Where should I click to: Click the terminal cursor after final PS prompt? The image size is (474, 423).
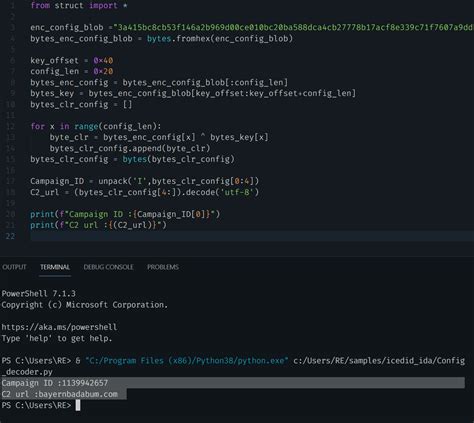point(78,405)
